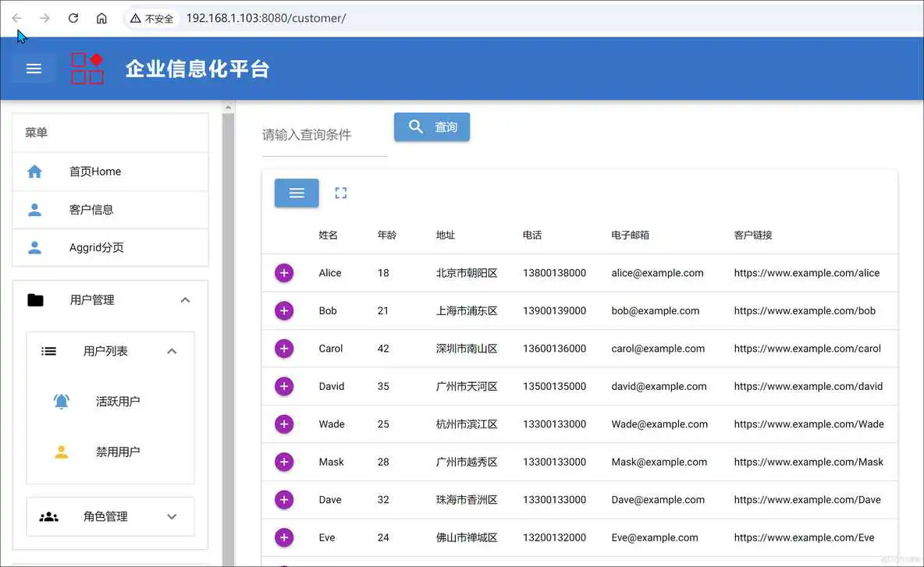The height and width of the screenshot is (567, 924).
Task: Open the table's hamburger menu icon
Action: pyautogui.click(x=297, y=193)
